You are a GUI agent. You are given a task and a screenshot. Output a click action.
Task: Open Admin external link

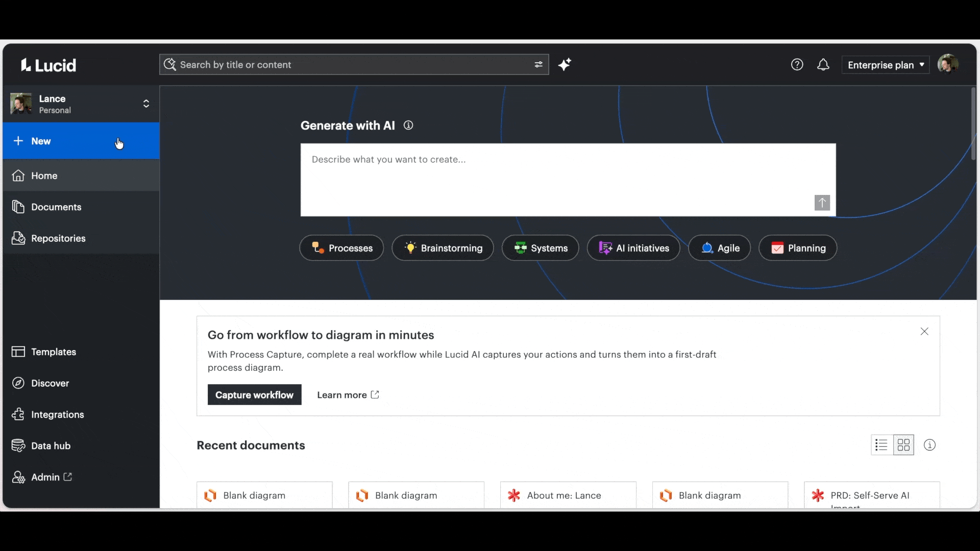(x=81, y=477)
